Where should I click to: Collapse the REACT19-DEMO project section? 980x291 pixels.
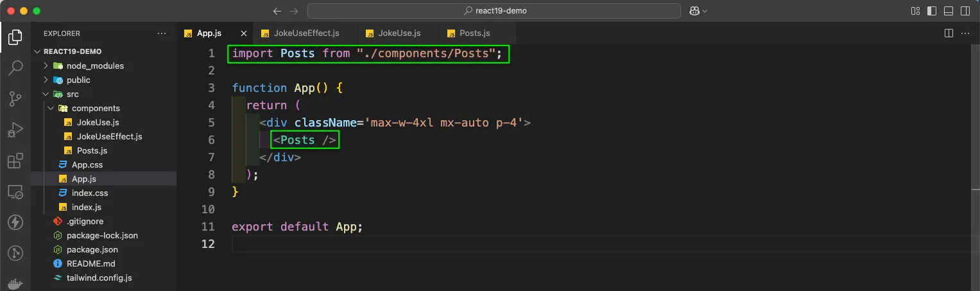click(103, 51)
